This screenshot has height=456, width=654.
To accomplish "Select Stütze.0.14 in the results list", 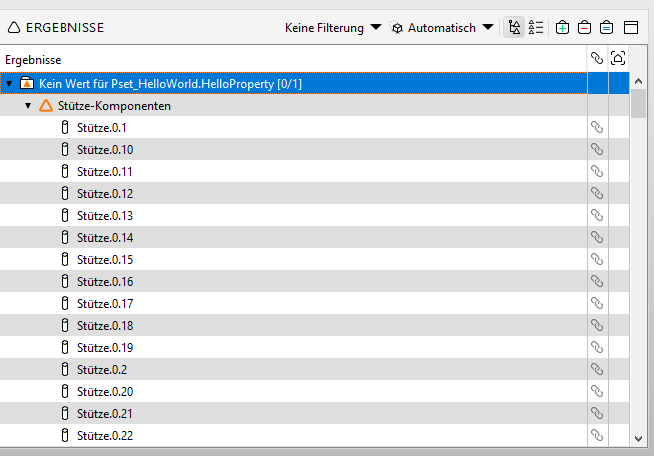I will (x=314, y=237).
